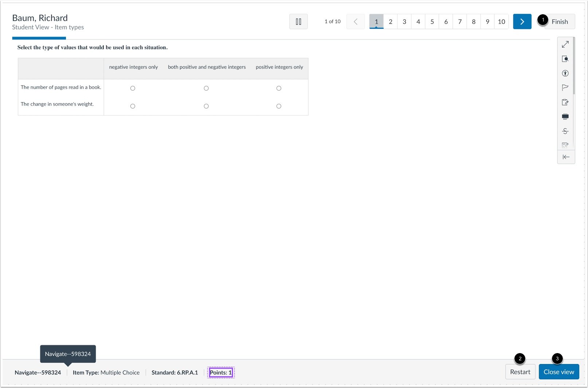
Task: Open the zoom magnifier tool
Action: pyautogui.click(x=565, y=59)
